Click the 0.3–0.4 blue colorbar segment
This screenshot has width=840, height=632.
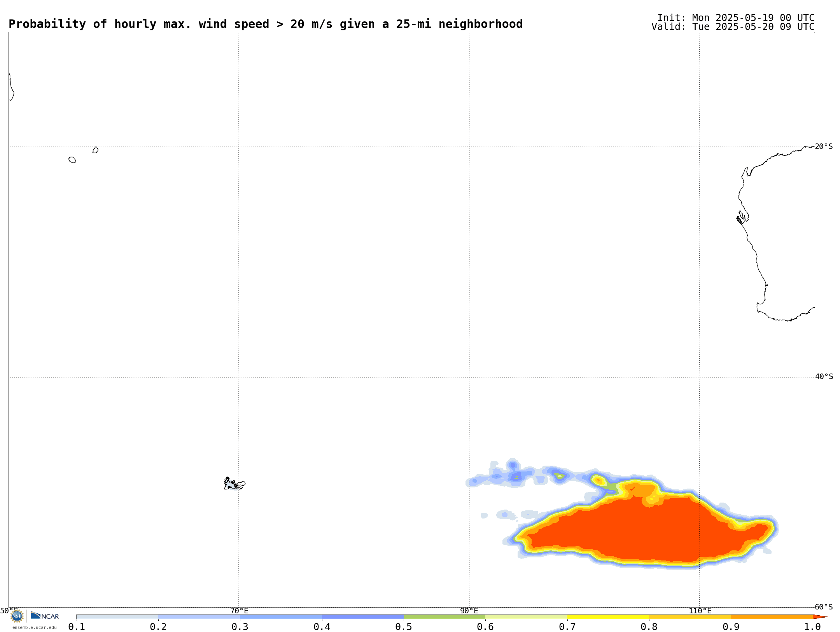(281, 617)
